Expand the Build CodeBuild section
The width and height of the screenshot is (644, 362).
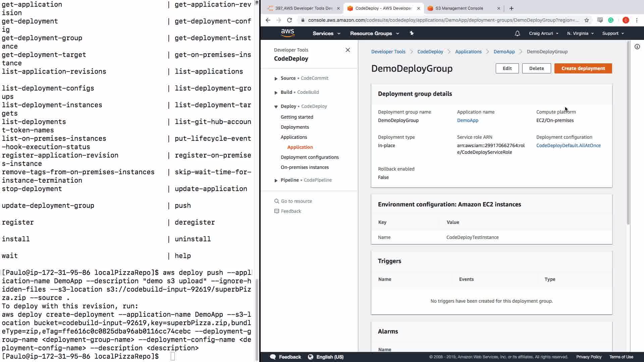click(x=276, y=93)
